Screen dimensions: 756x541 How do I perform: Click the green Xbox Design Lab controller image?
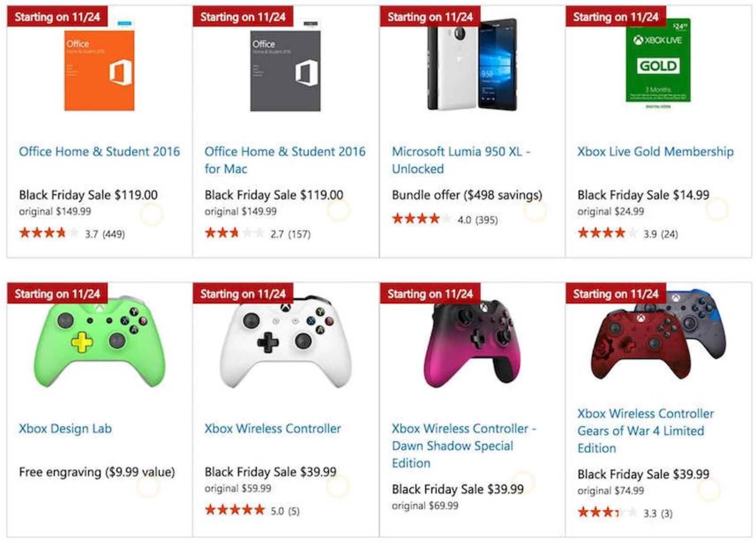point(100,343)
